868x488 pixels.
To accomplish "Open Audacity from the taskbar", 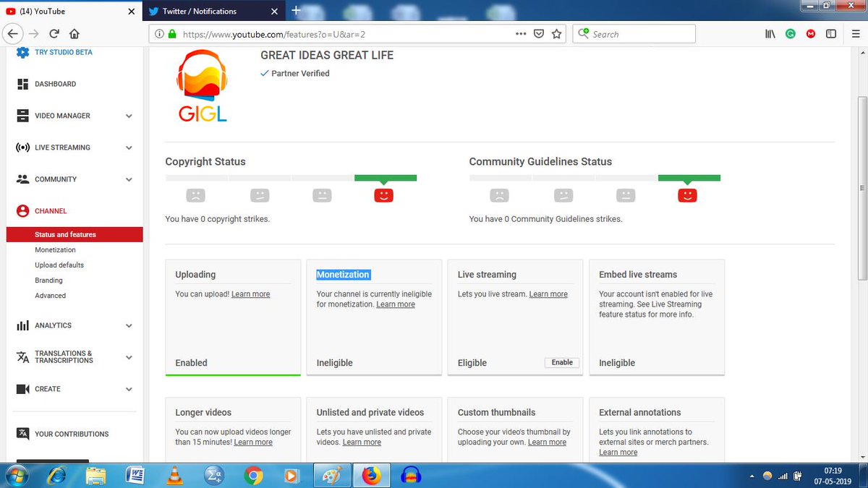I will pyautogui.click(x=410, y=475).
